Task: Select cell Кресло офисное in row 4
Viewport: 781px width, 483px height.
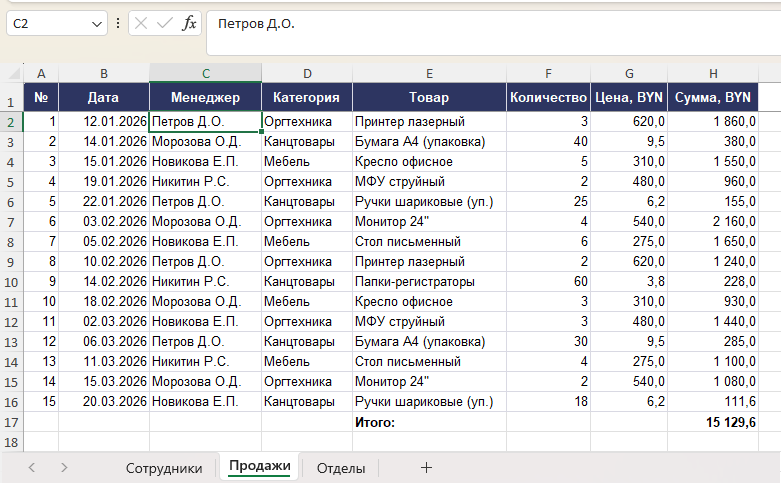Action: pos(429,161)
